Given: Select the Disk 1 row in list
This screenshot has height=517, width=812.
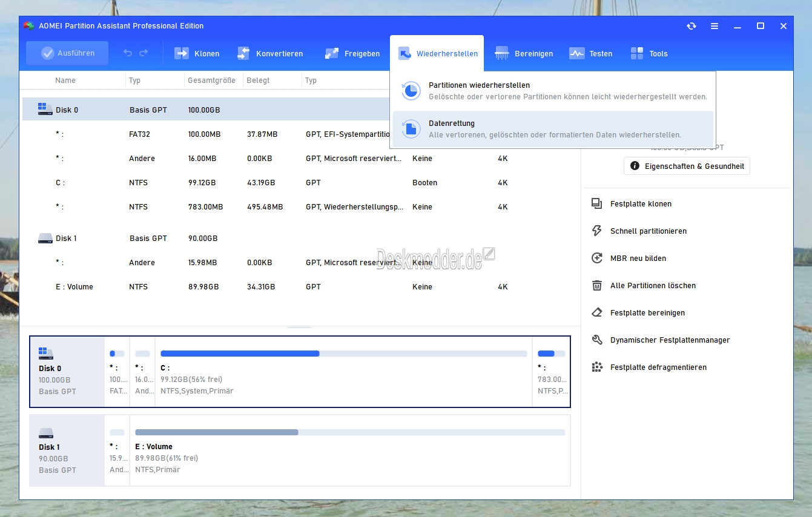Looking at the screenshot, I should click(300, 238).
